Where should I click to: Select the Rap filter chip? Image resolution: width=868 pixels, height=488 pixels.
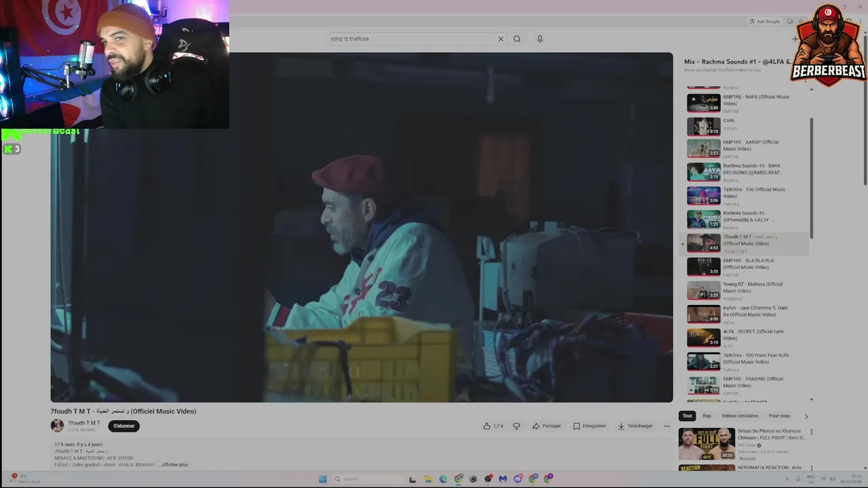click(x=707, y=416)
